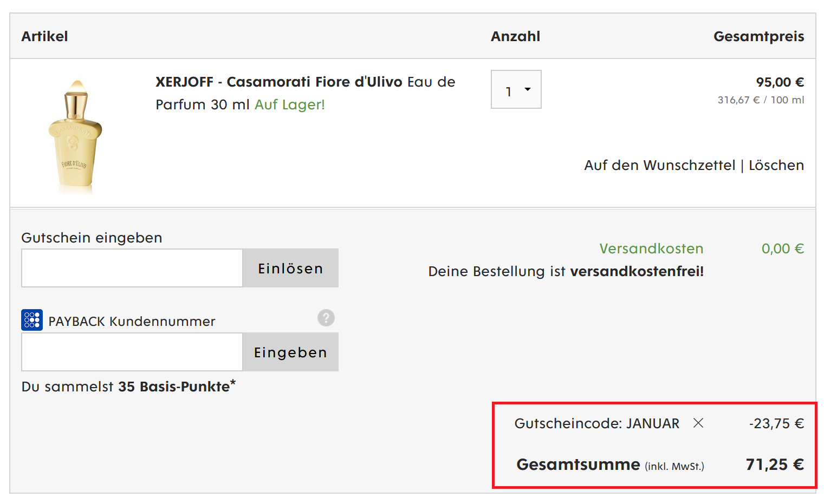Click the green Auf Lager! text

pos(290,104)
